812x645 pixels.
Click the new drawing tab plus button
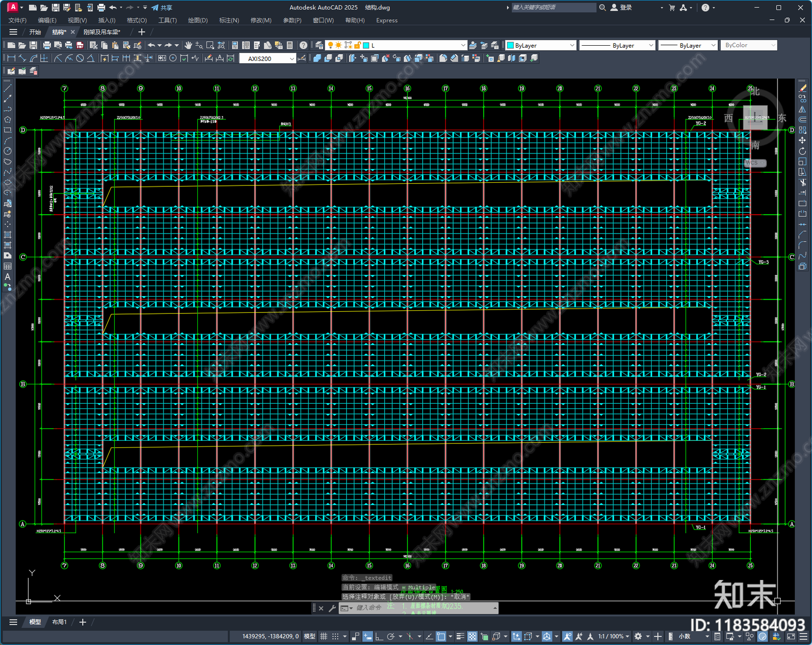click(142, 32)
